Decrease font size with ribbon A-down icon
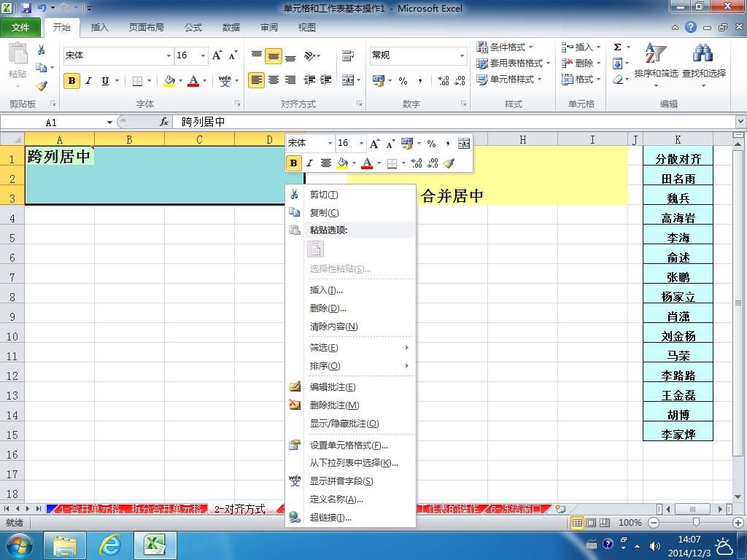Viewport: 747px width, 560px height. 233,55
